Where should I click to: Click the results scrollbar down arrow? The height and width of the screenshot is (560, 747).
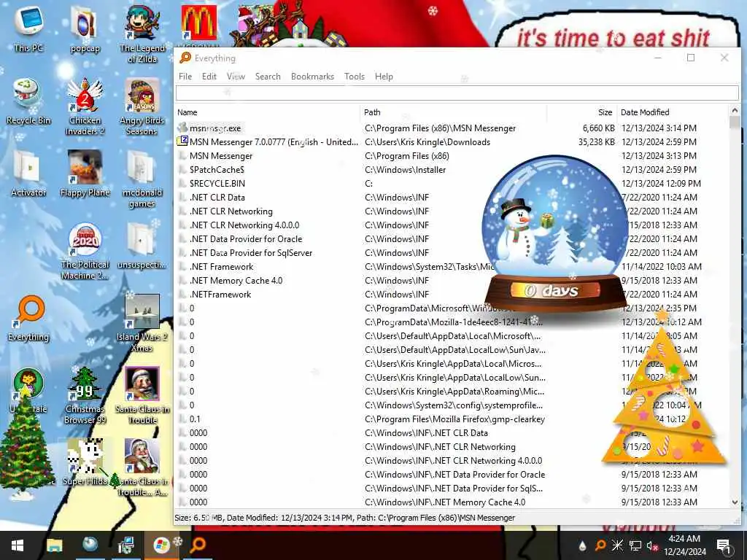(735, 502)
